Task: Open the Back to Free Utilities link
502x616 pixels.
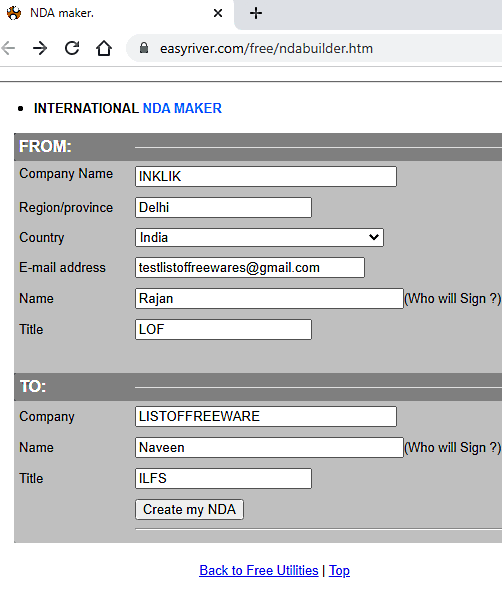Action: [258, 570]
